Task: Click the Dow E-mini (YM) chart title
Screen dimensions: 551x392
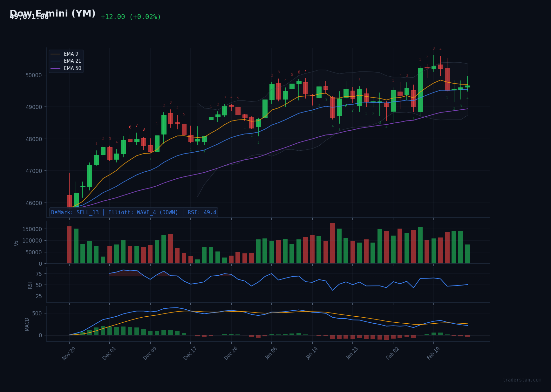Action: click(x=52, y=14)
